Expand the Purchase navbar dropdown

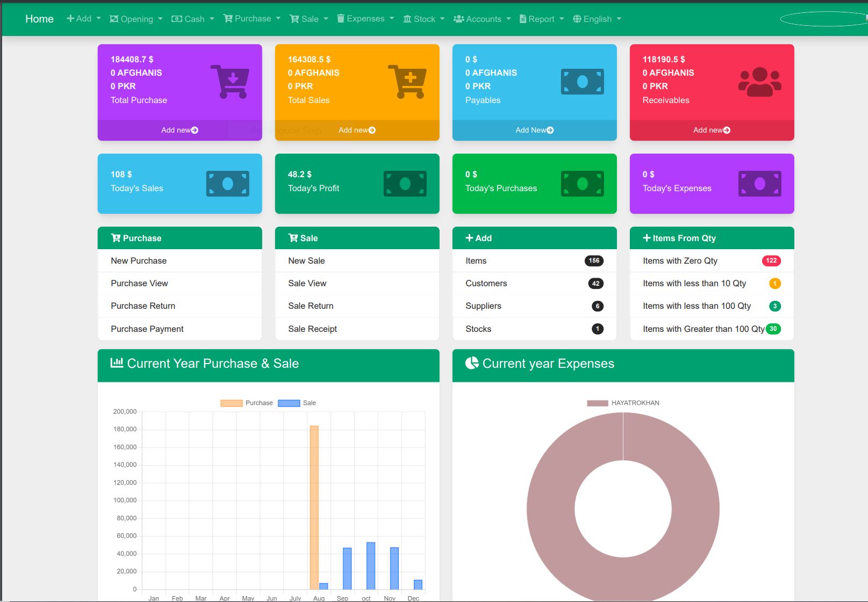pos(252,18)
